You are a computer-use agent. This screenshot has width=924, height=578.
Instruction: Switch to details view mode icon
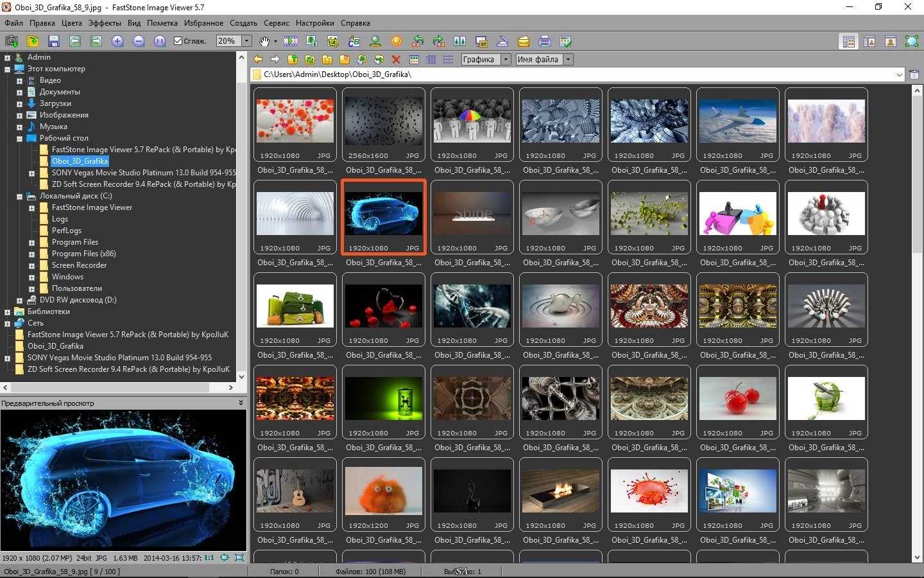point(431,60)
